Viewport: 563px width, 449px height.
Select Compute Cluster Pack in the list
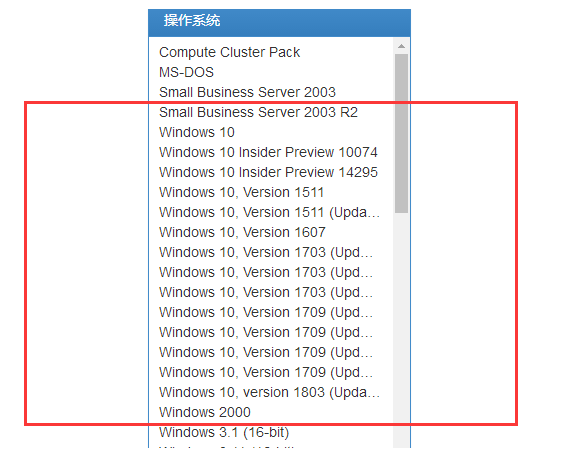point(229,52)
